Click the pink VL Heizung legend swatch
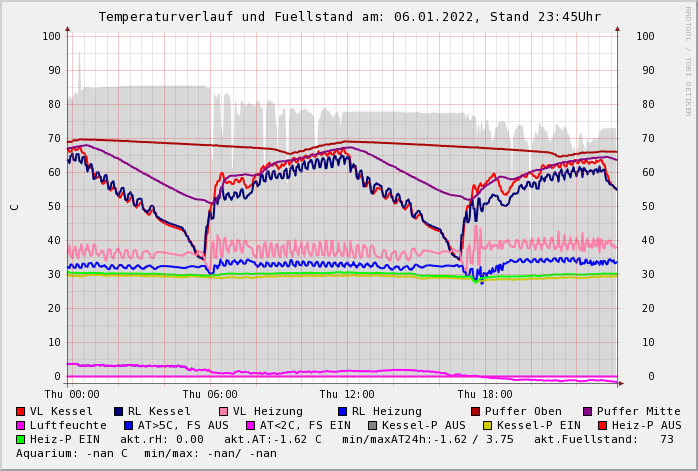The width and height of the screenshot is (698, 471). tap(224, 411)
